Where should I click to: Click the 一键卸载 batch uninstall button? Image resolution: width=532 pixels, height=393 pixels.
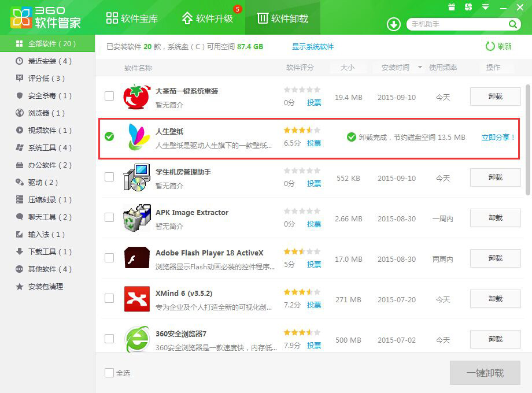[485, 373]
